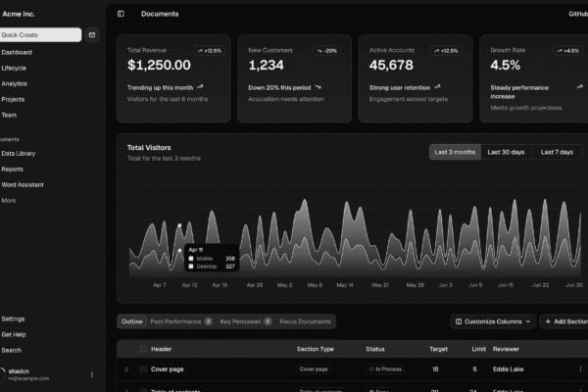Click the Add Section button
Image resolution: width=588 pixels, height=392 pixels.
pos(565,320)
